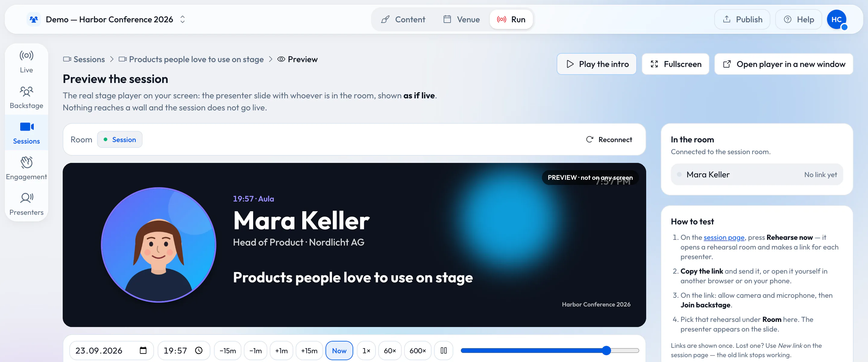Image resolution: width=868 pixels, height=362 pixels.
Task: Open the date picker calendar icon
Action: (143, 351)
